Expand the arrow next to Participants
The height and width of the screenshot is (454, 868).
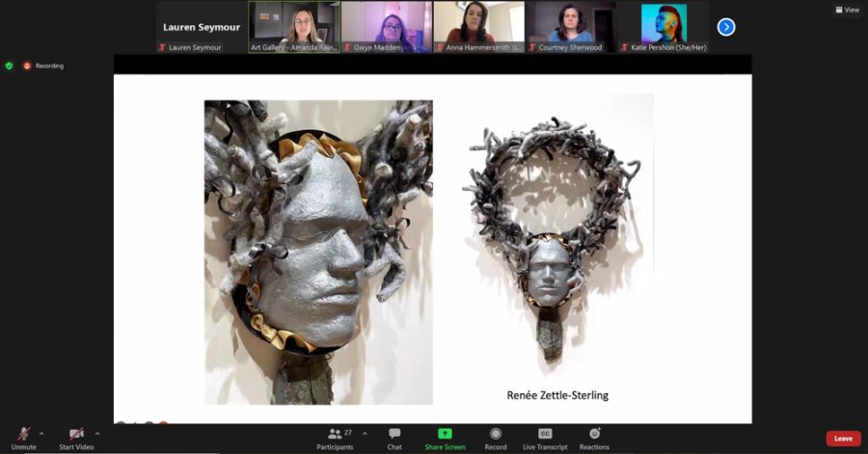(x=365, y=434)
